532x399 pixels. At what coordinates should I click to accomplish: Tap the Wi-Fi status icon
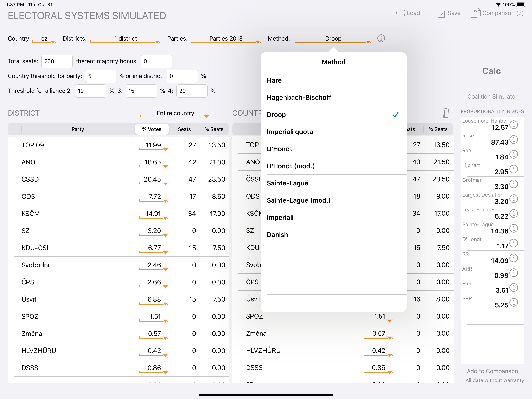click(x=498, y=4)
